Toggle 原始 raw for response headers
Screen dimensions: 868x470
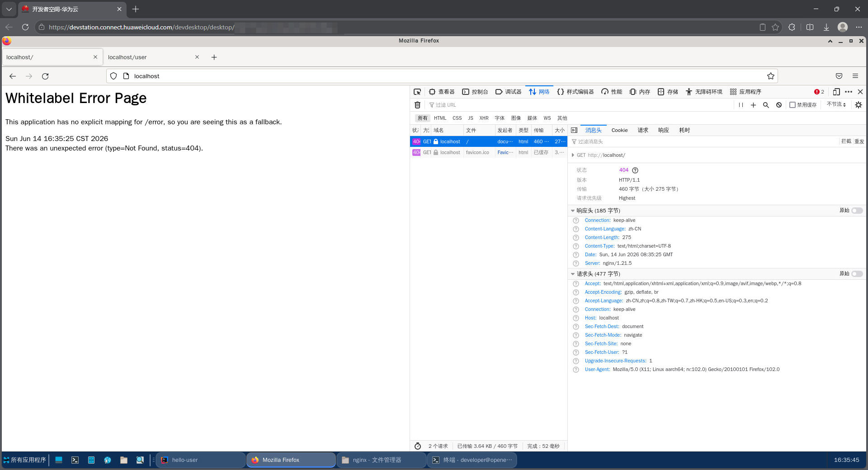[x=857, y=211]
